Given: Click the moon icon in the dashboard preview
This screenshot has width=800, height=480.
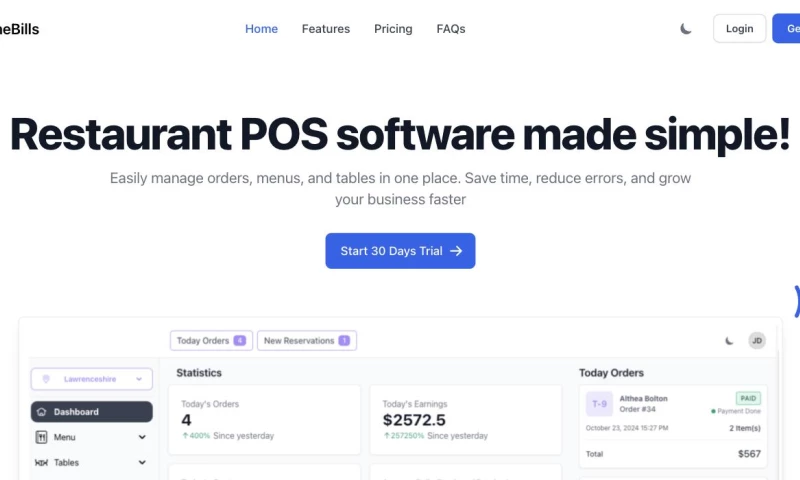Looking at the screenshot, I should [729, 341].
